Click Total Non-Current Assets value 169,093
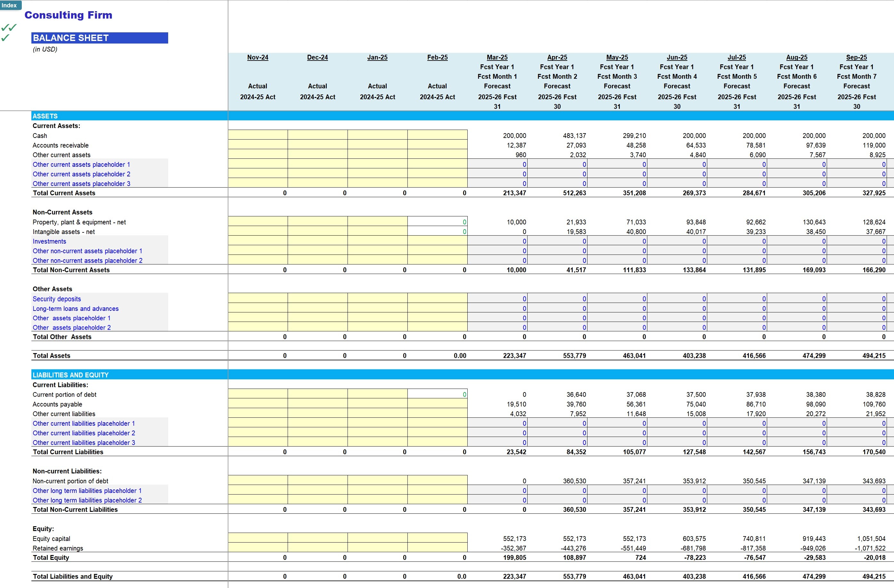 pos(814,270)
